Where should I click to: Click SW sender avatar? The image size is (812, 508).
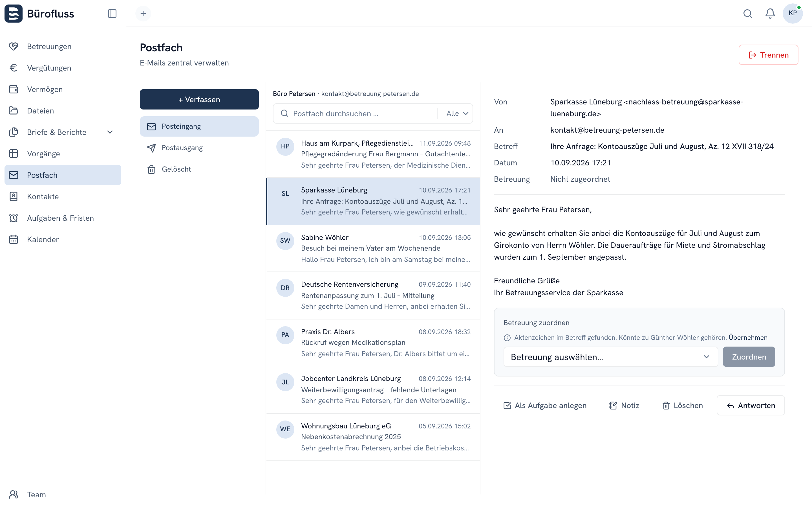[285, 240]
